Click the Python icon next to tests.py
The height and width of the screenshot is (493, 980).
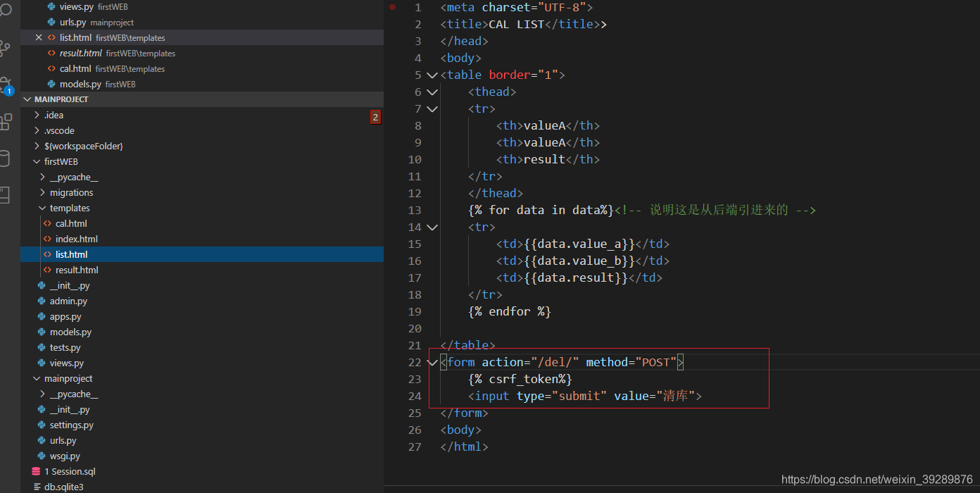coord(42,347)
